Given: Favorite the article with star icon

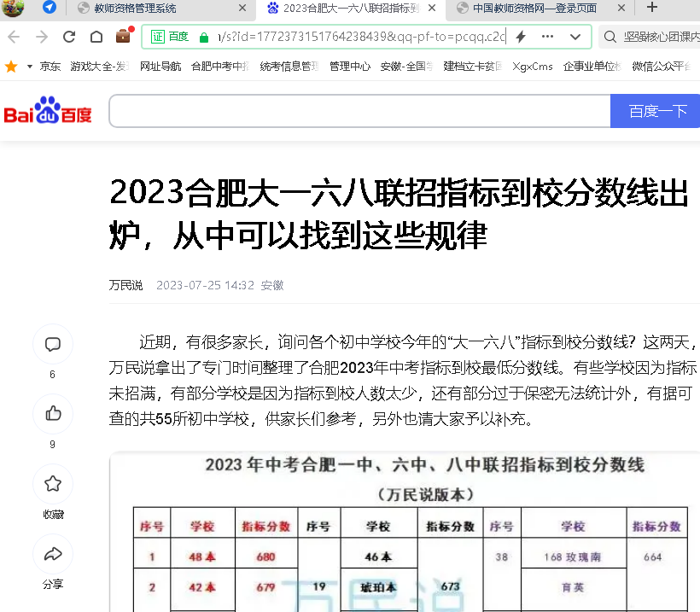Looking at the screenshot, I should 53,484.
